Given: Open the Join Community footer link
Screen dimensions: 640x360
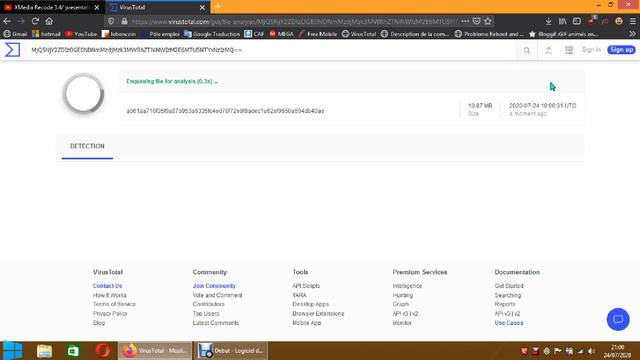Looking at the screenshot, I should (214, 286).
